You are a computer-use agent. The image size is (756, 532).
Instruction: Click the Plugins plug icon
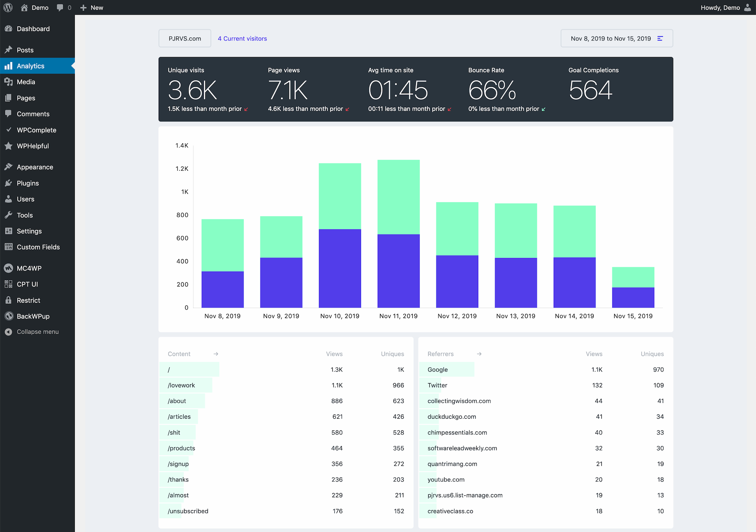9,183
